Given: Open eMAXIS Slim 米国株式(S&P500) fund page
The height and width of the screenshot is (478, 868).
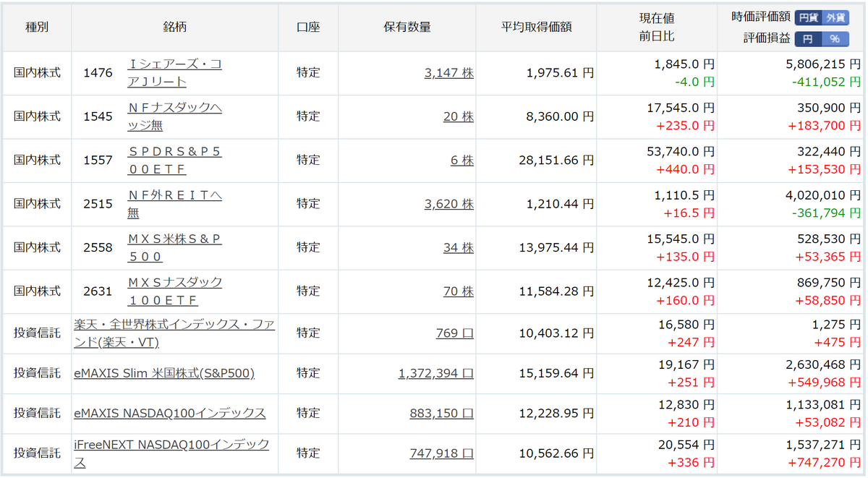Looking at the screenshot, I should (164, 373).
